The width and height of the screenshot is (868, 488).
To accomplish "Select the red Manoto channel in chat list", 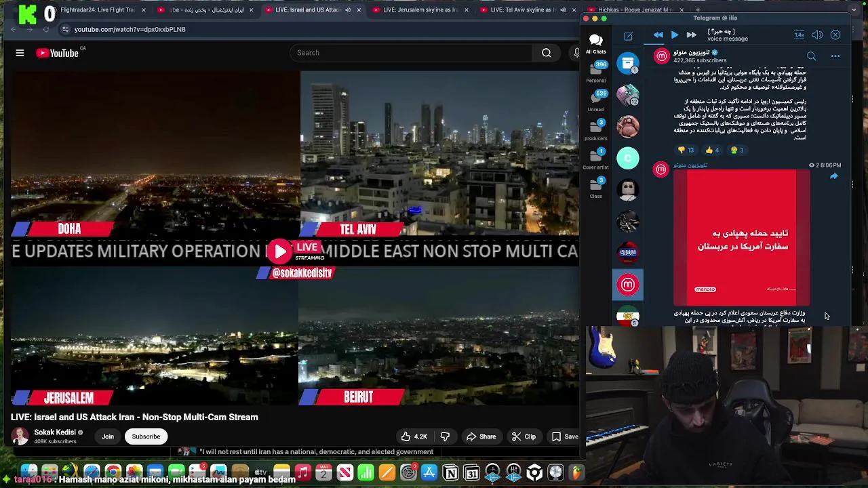I will tap(628, 285).
